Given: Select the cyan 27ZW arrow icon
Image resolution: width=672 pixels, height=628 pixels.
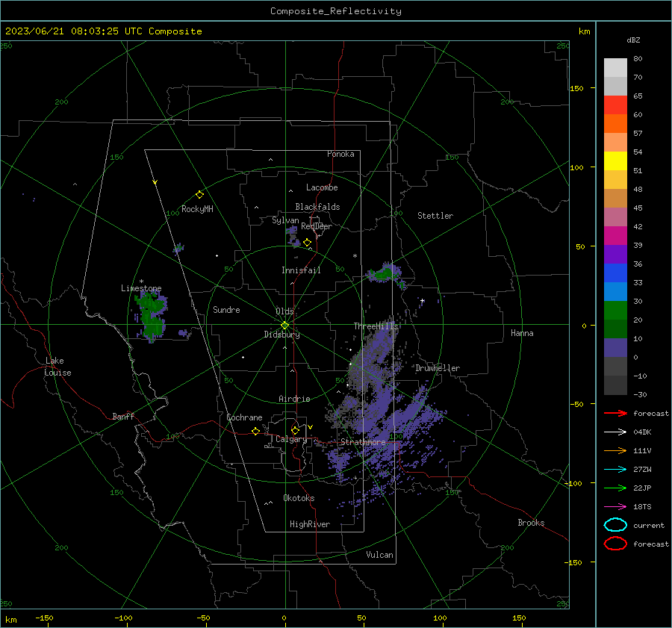Looking at the screenshot, I should click(615, 470).
